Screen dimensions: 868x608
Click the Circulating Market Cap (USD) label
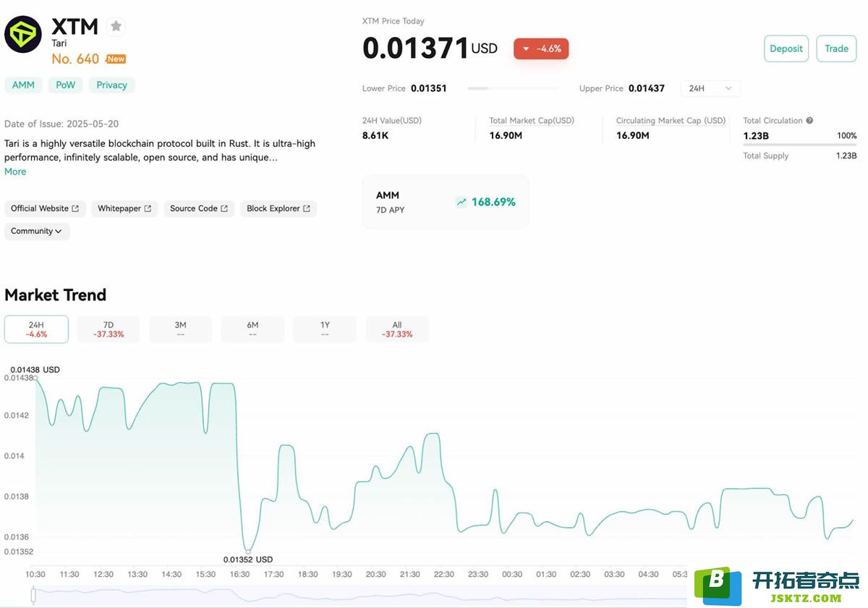(x=671, y=121)
